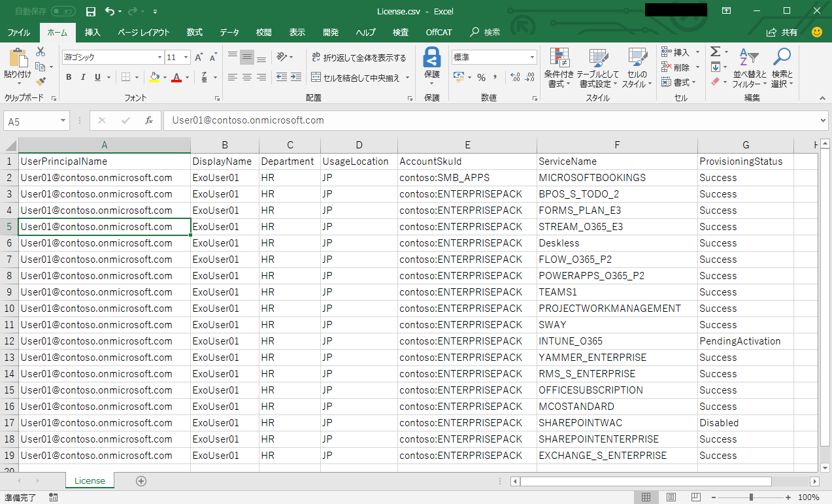Select the License sheet tab
The width and height of the screenshot is (832, 504).
pyautogui.click(x=90, y=481)
